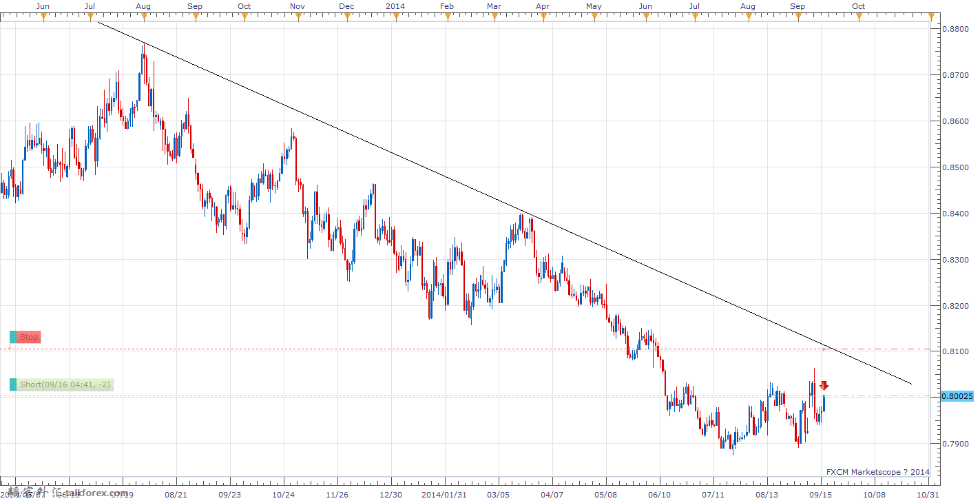This screenshot has width=980, height=503.
Task: Select the Short(09/16 04:41, -2) position label
Action: pos(65,384)
